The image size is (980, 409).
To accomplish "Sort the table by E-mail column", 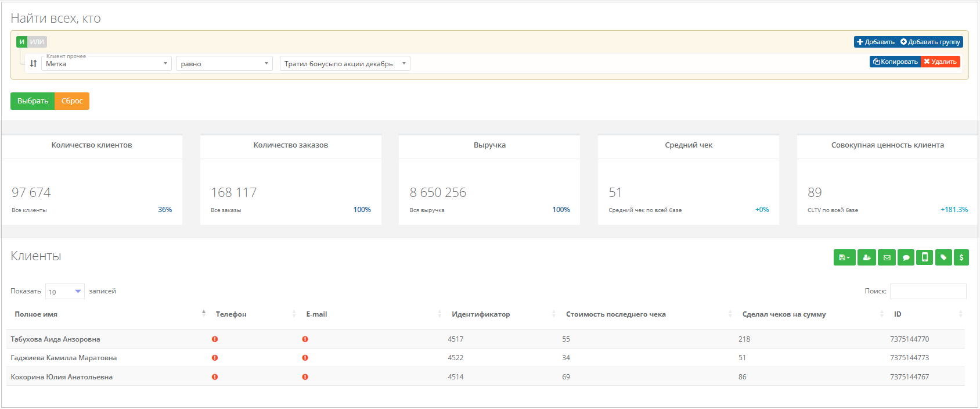I will [373, 314].
